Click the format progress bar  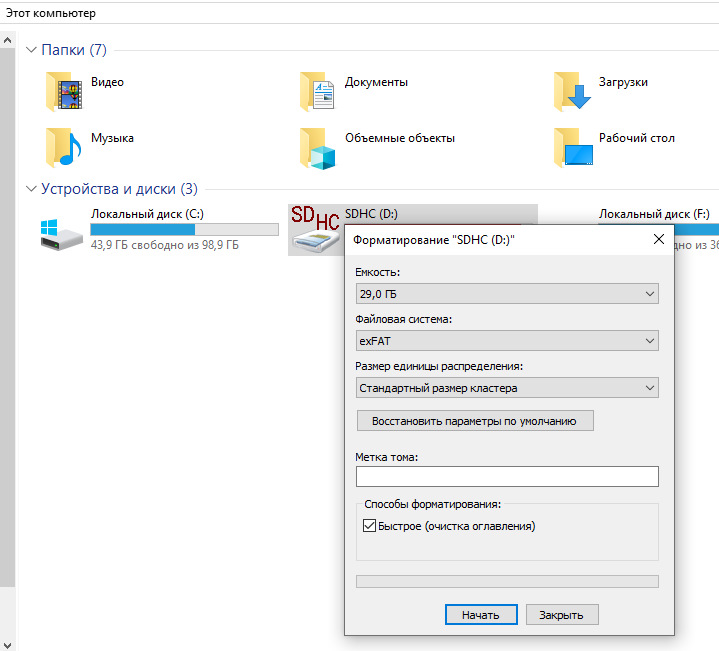pyautogui.click(x=507, y=581)
